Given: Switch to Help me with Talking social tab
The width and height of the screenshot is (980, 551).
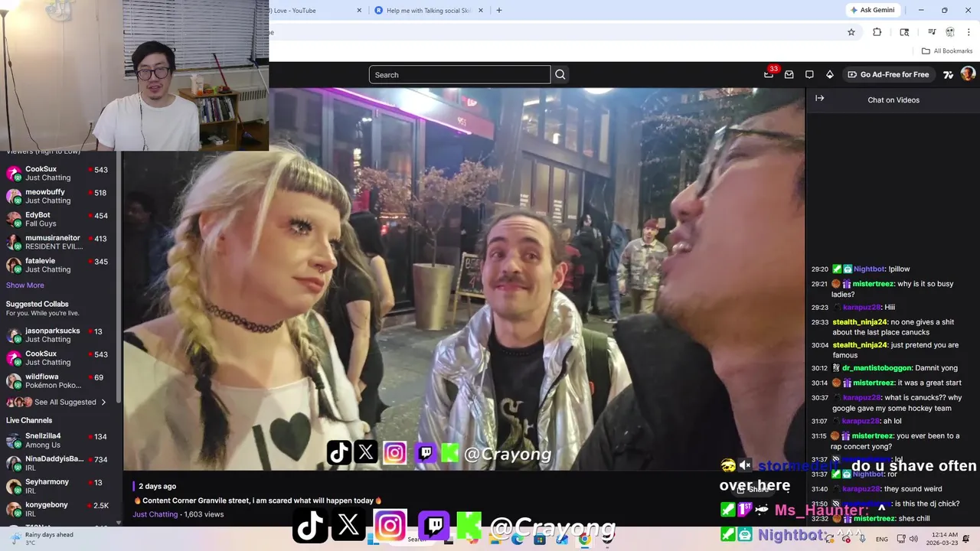Looking at the screenshot, I should (429, 11).
